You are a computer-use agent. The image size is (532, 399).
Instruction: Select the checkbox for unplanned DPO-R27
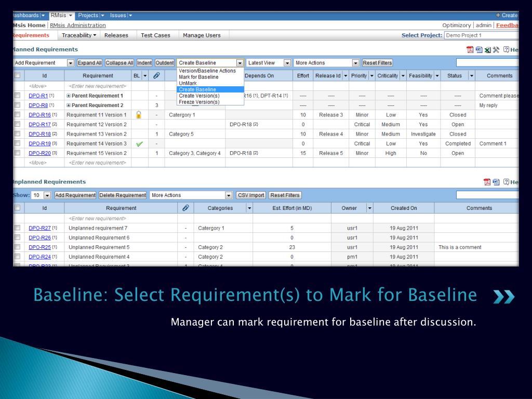click(x=17, y=228)
